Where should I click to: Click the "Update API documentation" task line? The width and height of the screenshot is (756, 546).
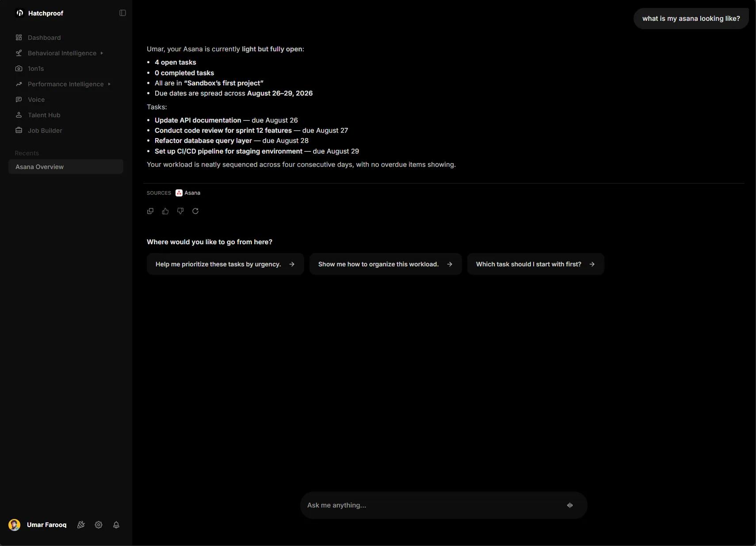point(226,120)
